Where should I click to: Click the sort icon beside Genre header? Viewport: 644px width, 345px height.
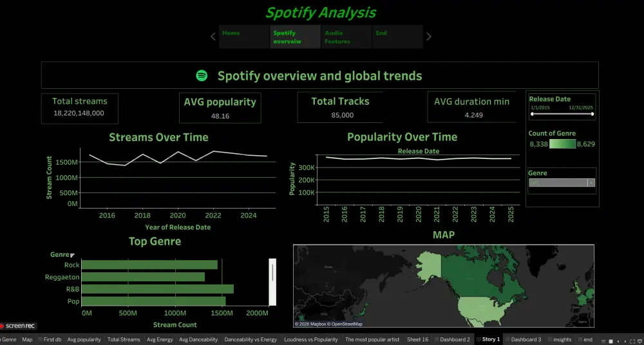coord(72,255)
